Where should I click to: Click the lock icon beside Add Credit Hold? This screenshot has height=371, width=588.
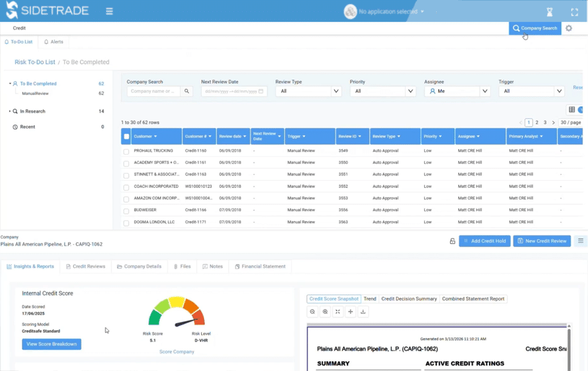[x=452, y=241]
